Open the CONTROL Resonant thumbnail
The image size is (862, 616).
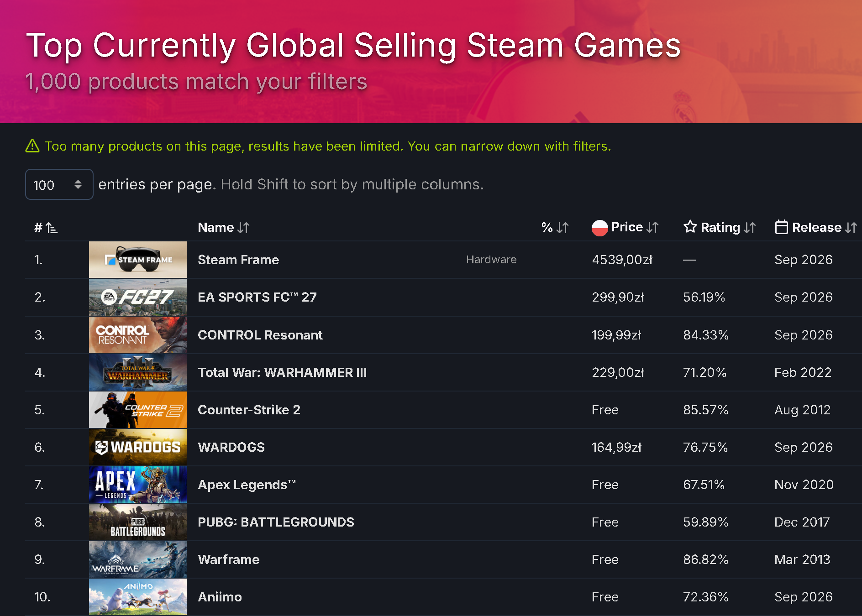(x=138, y=335)
